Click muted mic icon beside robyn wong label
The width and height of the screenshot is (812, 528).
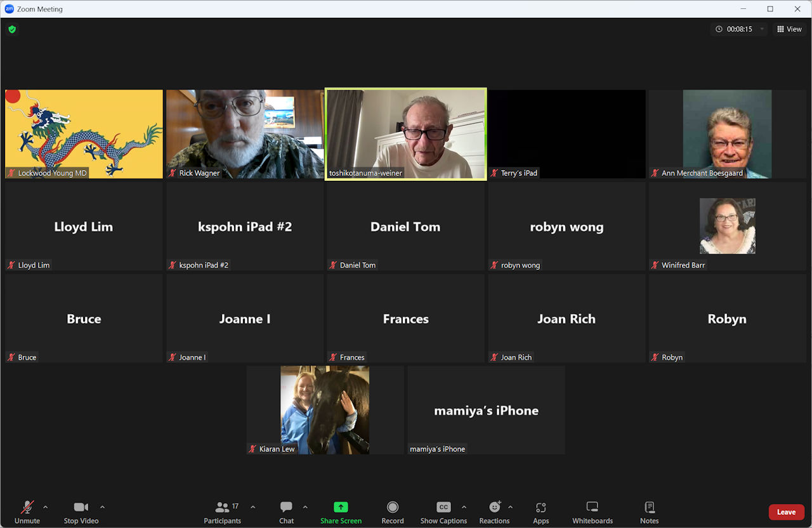pos(495,265)
